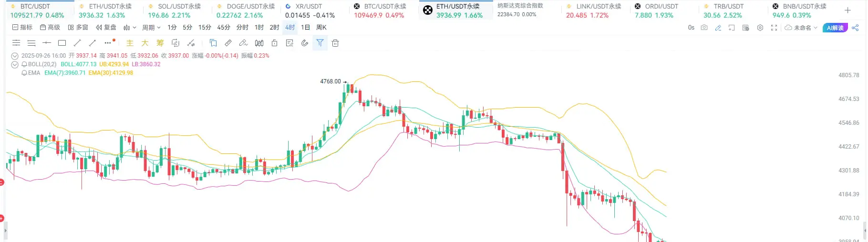This screenshot has width=868, height=242.
Task: Select the rectangle drawing tool
Action: (x=62, y=43)
